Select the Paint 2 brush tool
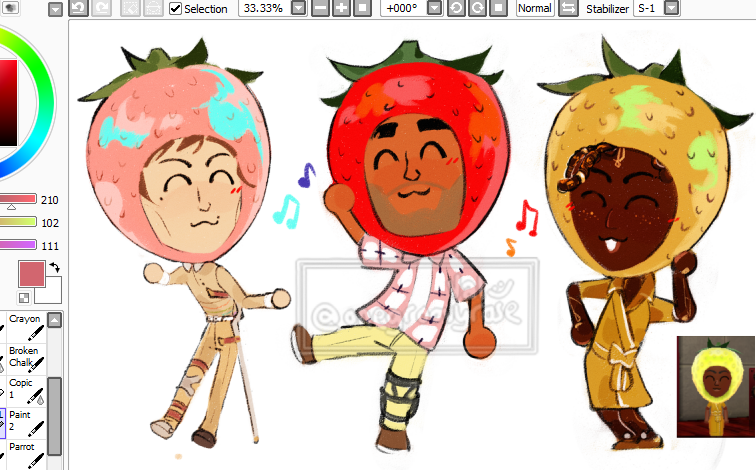756x470 pixels. 26,423
